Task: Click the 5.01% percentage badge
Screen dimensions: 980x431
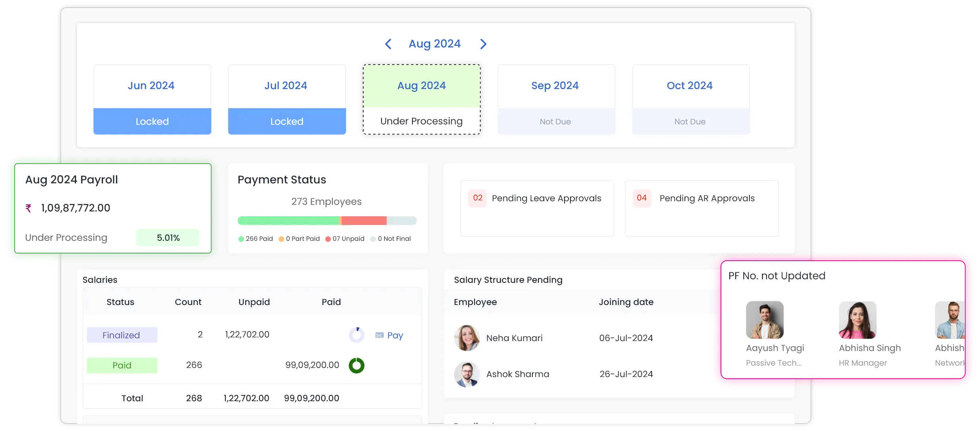Action: click(168, 238)
